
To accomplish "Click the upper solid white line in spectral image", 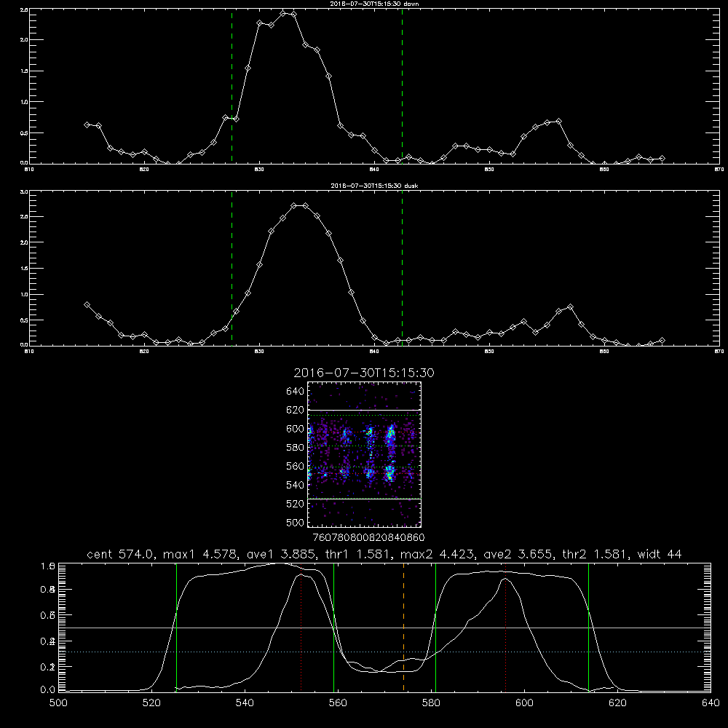I will (x=365, y=410).
